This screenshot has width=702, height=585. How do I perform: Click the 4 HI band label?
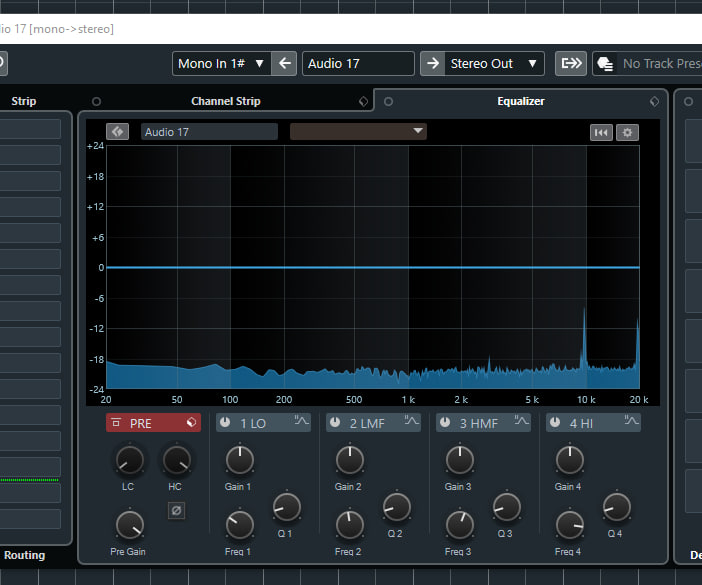tap(581, 423)
